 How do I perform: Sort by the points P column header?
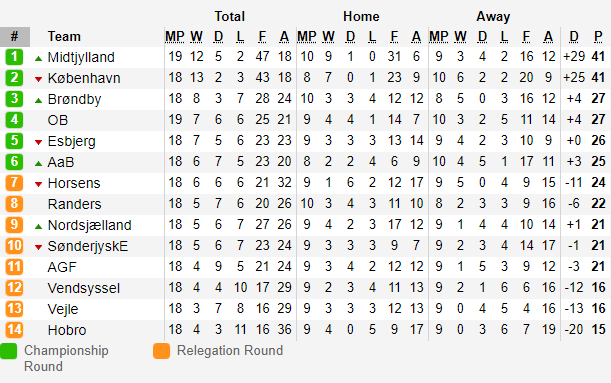point(598,36)
